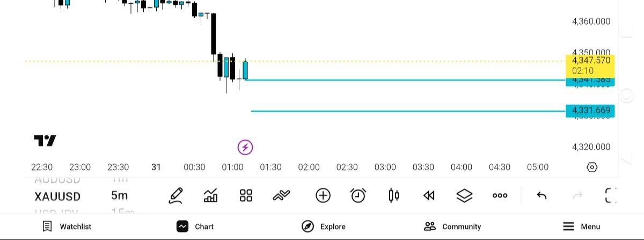Open the 5m timeframe selector
Screen dimensions: 644x240
click(119, 195)
